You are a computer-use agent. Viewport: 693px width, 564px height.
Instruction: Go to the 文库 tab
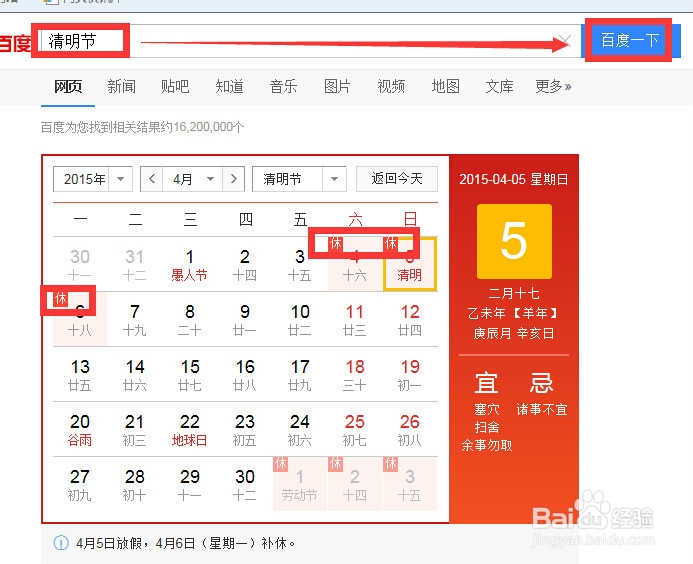(499, 86)
